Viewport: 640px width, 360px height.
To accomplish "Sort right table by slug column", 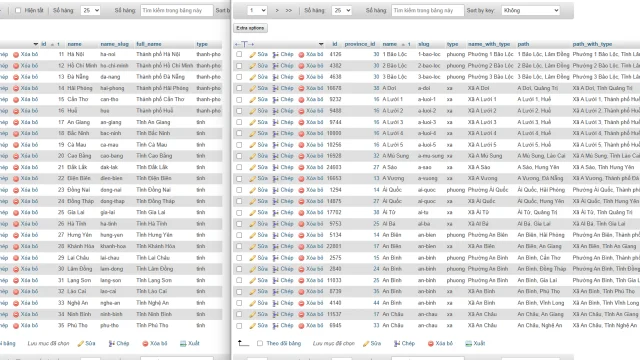I will pos(423,44).
